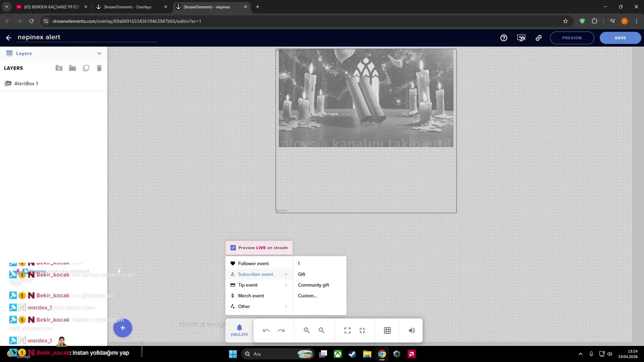The height and width of the screenshot is (362, 644).
Task: Bookmark the page with the star icon
Action: click(x=566, y=21)
